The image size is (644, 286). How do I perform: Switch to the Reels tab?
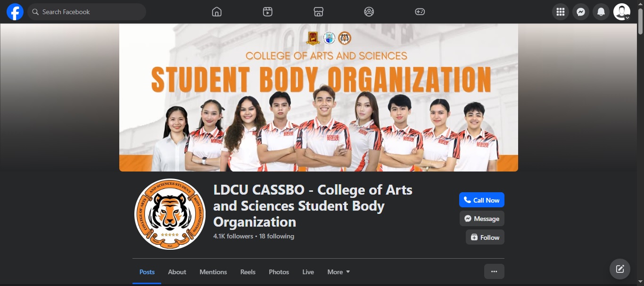pyautogui.click(x=248, y=272)
